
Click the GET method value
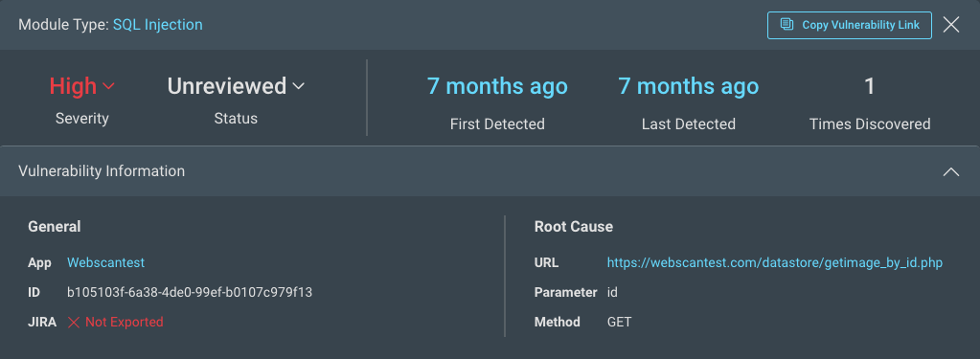coord(620,323)
